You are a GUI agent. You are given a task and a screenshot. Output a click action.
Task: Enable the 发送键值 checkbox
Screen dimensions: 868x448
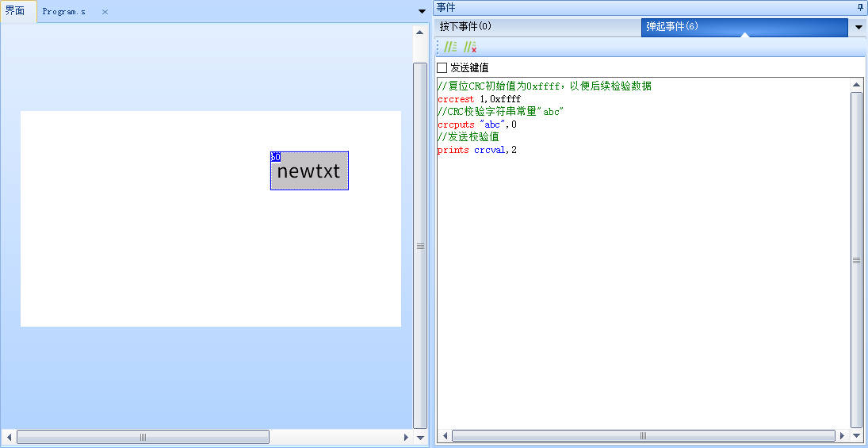(442, 68)
